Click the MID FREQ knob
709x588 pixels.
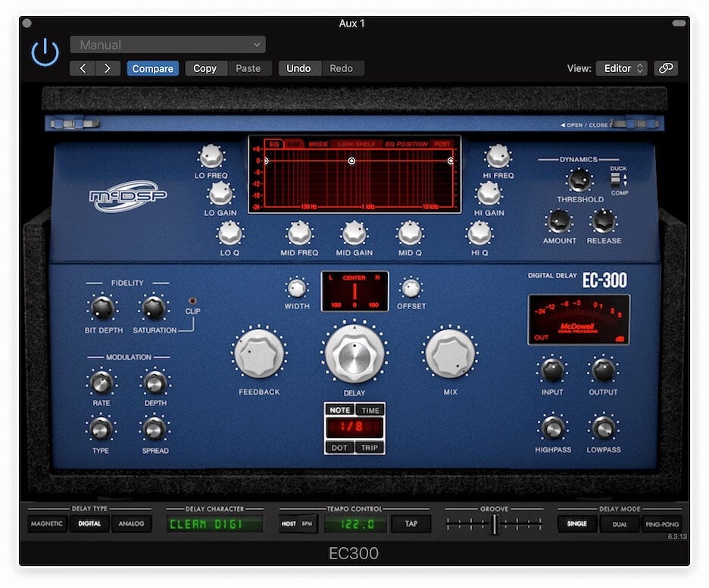point(299,233)
